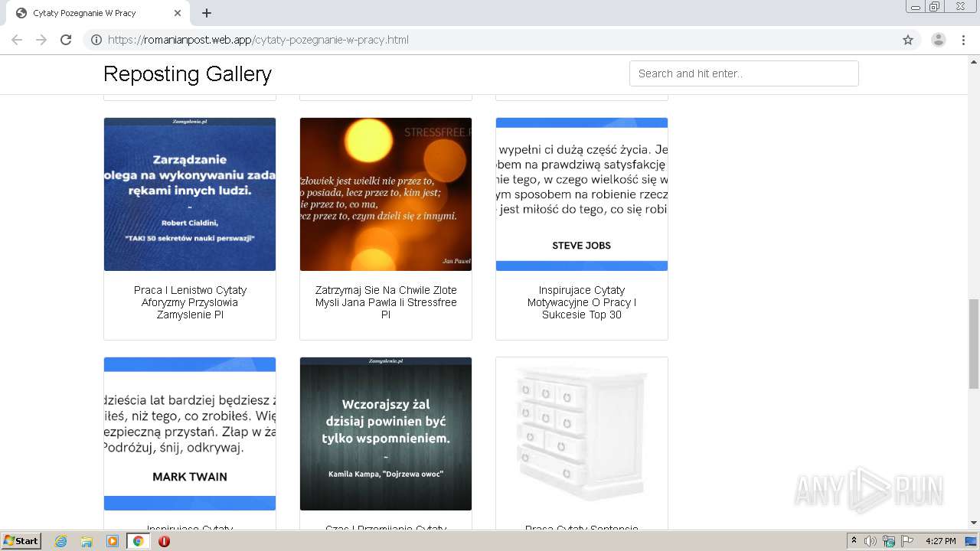Click the address bar URL
980x551 pixels.
click(x=258, y=40)
